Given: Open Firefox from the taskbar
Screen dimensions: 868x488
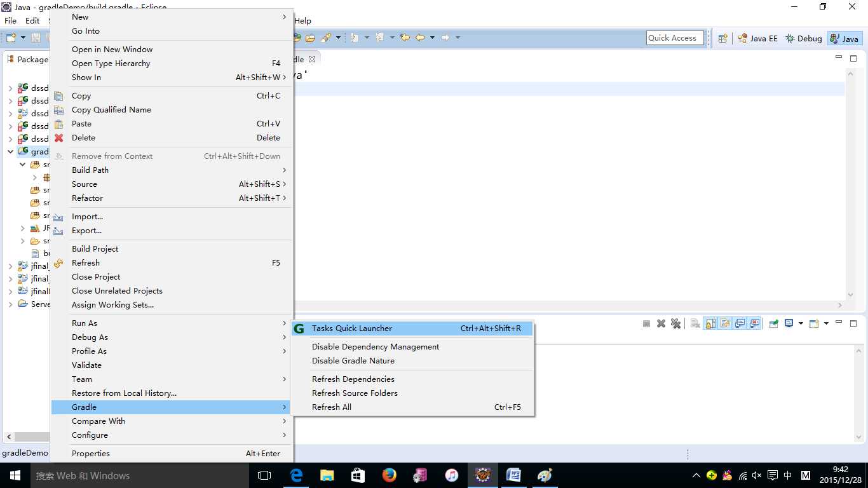Looking at the screenshot, I should pyautogui.click(x=389, y=475).
